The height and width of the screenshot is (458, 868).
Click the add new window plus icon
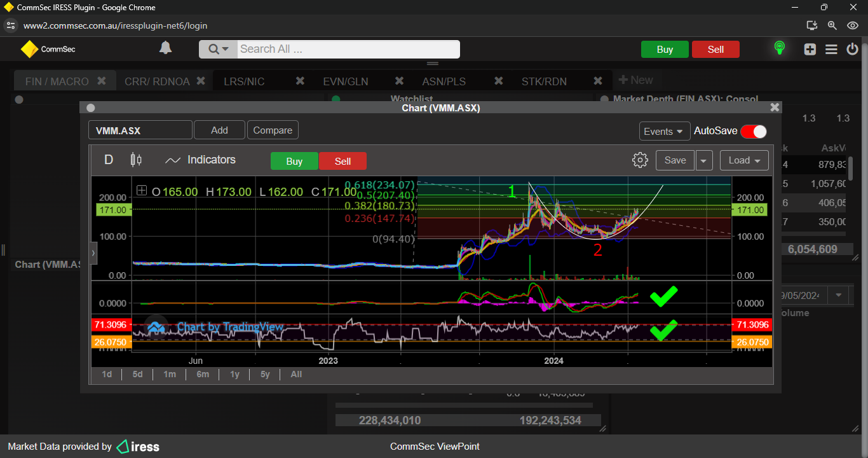click(810, 49)
